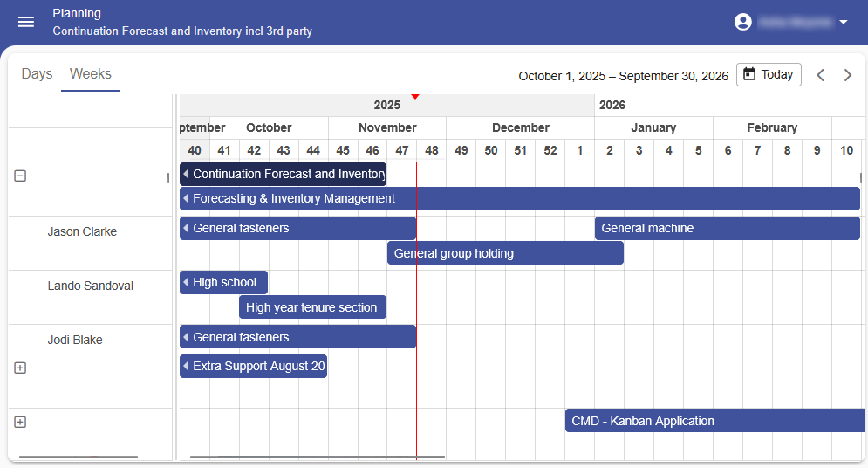Click the February month header

[772, 128]
